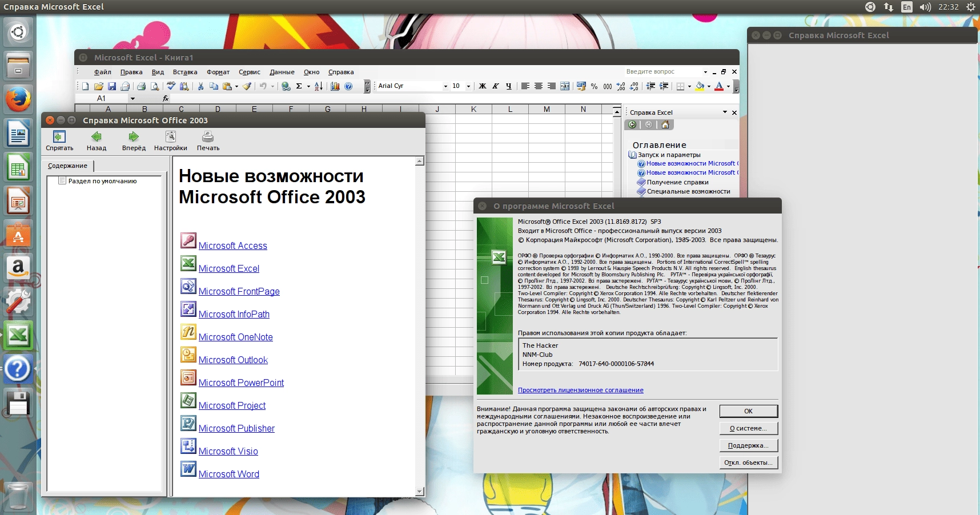Run Spelling check (ABC) in Excel
Image resolution: width=980 pixels, height=515 pixels.
[171, 86]
